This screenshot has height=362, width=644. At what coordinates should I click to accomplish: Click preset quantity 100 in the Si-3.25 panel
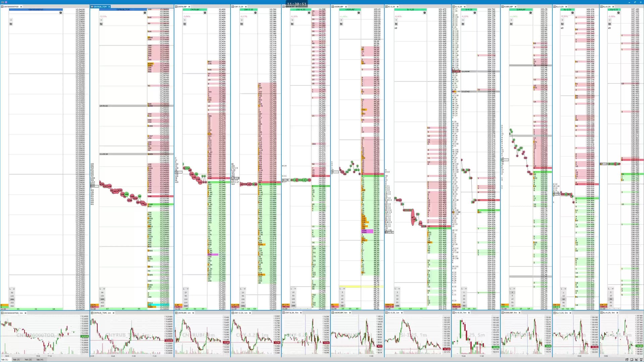[x=397, y=306]
